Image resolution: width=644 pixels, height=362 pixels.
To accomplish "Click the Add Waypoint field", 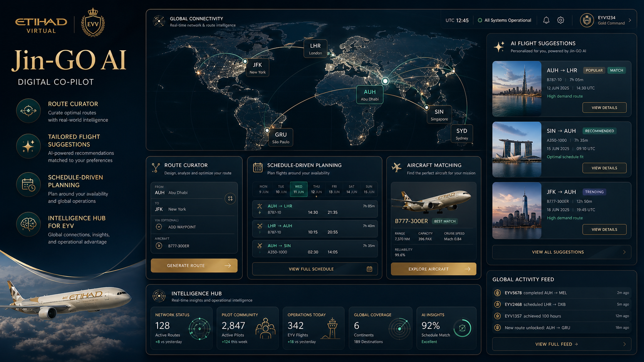I will pyautogui.click(x=194, y=225).
